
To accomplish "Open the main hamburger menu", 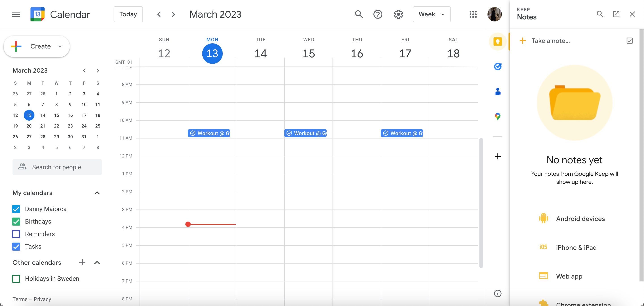I will tap(16, 14).
